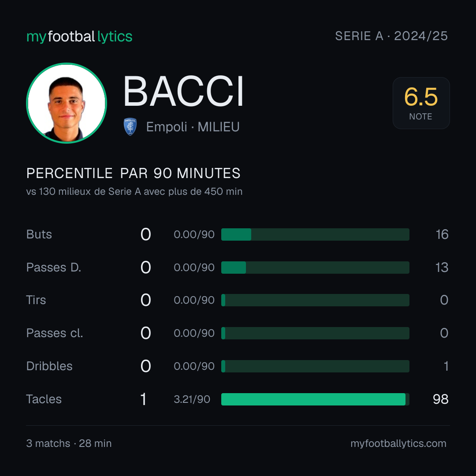Click the Passes D. percentile bar

315,268
